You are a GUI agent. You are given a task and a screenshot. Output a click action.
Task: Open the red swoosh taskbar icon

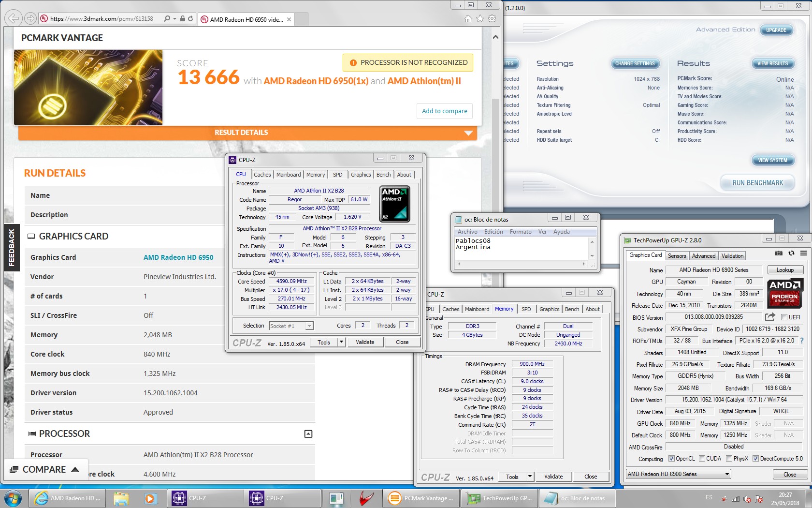(366, 498)
